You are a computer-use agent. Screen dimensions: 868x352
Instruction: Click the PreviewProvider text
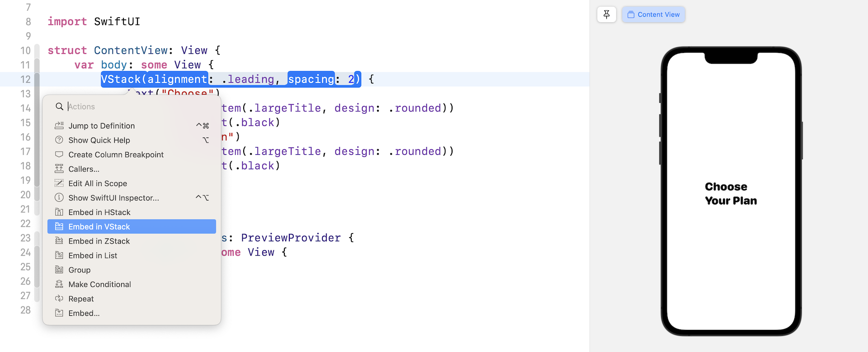click(x=291, y=238)
